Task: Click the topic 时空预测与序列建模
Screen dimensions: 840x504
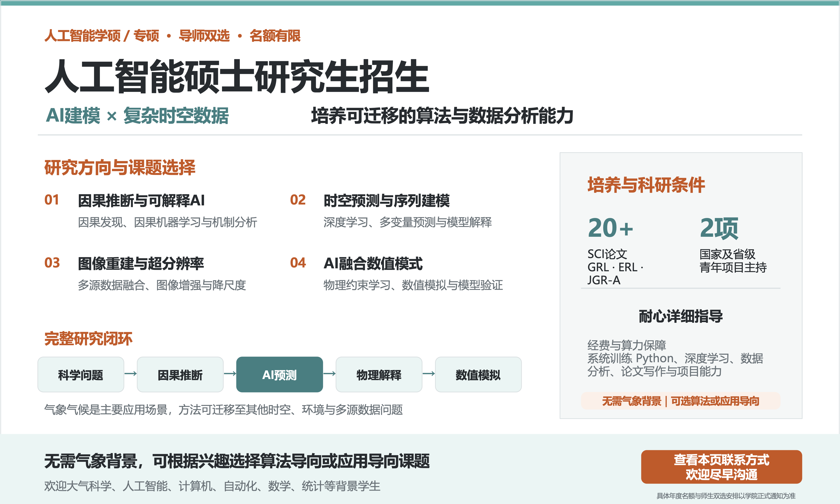Action: coord(387,200)
